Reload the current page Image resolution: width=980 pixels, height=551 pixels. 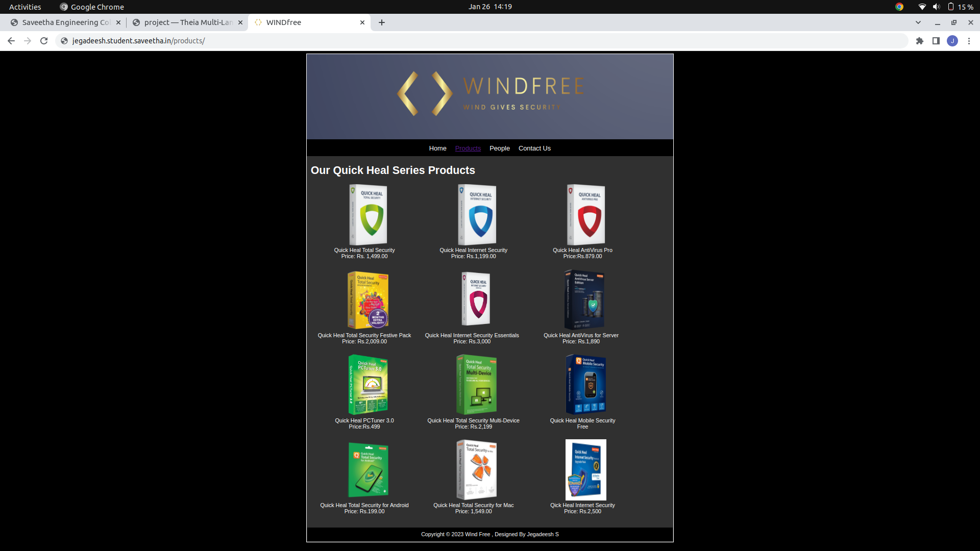[x=44, y=41]
